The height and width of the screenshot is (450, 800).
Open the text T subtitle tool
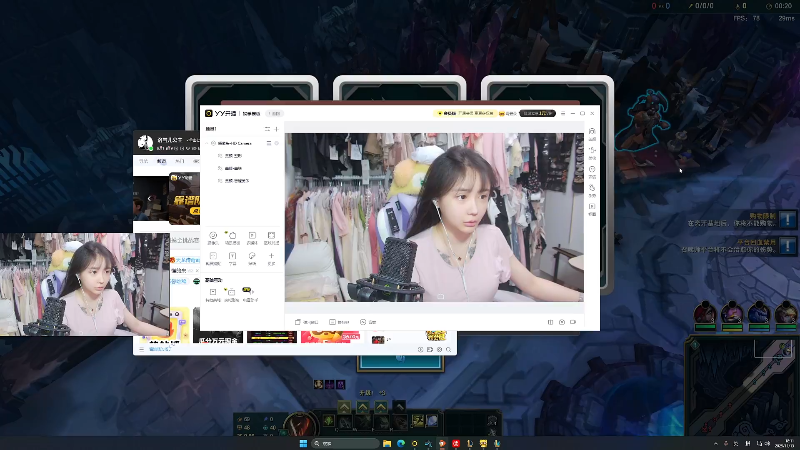pyautogui.click(x=232, y=258)
